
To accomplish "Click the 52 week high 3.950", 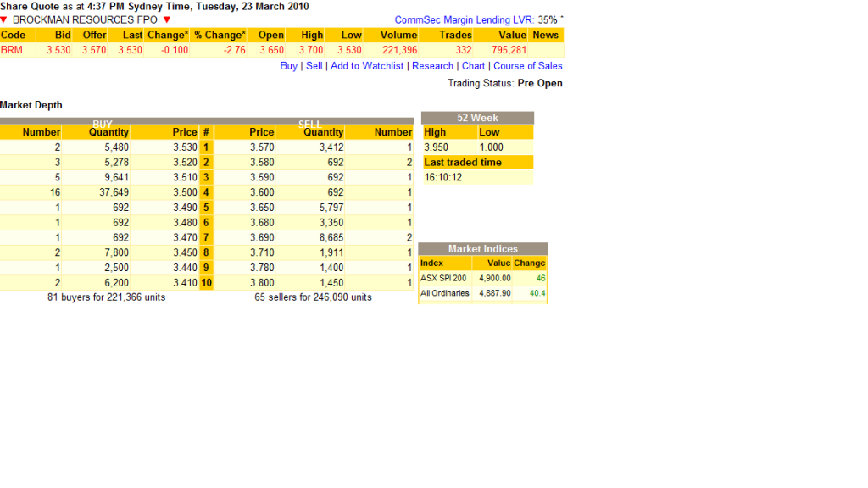I will coord(437,147).
